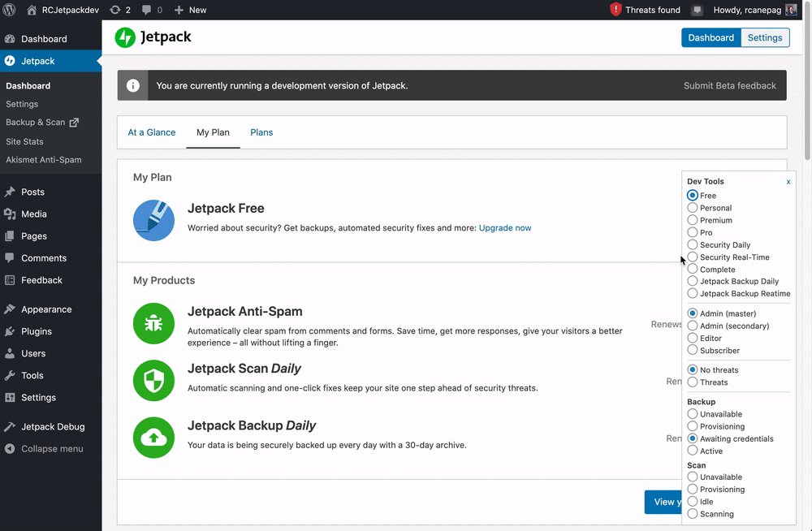The width and height of the screenshot is (812, 531).
Task: Click the page vertical scrollbar
Action: click(807, 83)
